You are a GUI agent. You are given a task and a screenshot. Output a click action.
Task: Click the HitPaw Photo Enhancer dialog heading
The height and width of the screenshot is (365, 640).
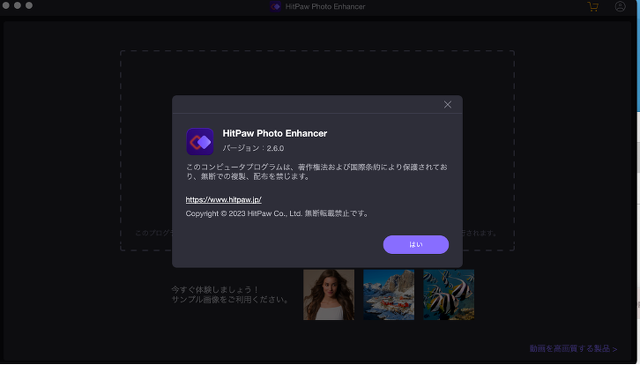click(x=275, y=133)
